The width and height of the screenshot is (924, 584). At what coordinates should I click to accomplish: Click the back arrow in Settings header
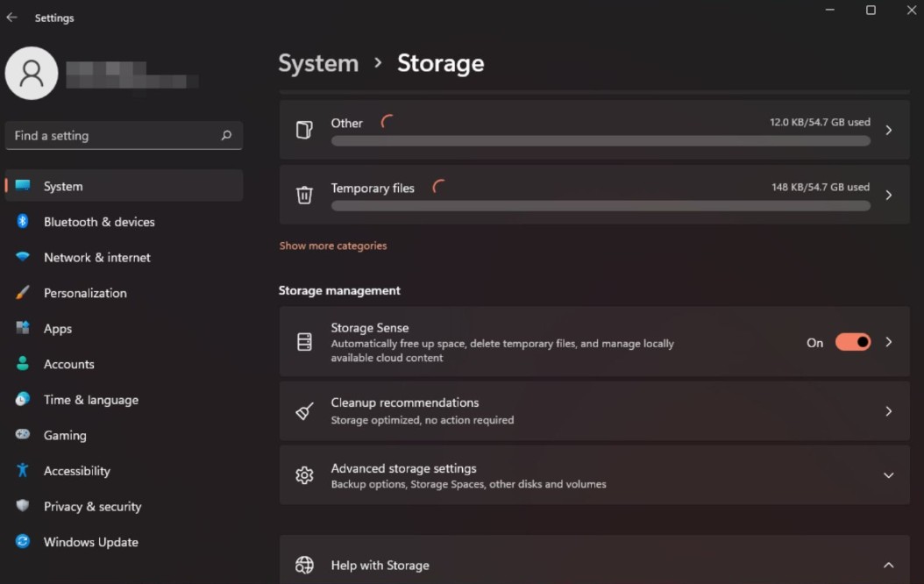pos(11,18)
